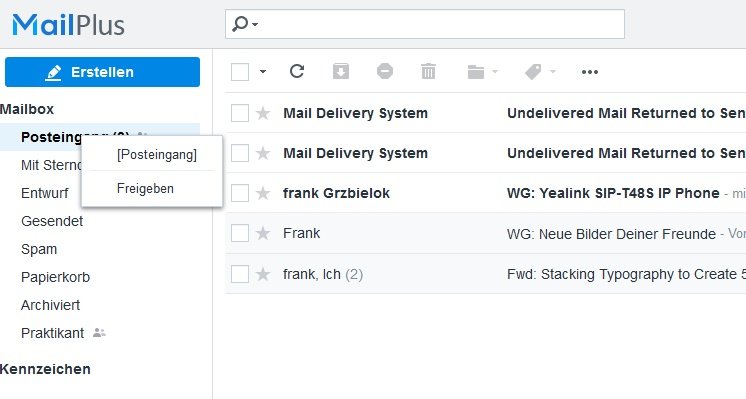
Task: Click the mark as spam icon
Action: (x=385, y=72)
